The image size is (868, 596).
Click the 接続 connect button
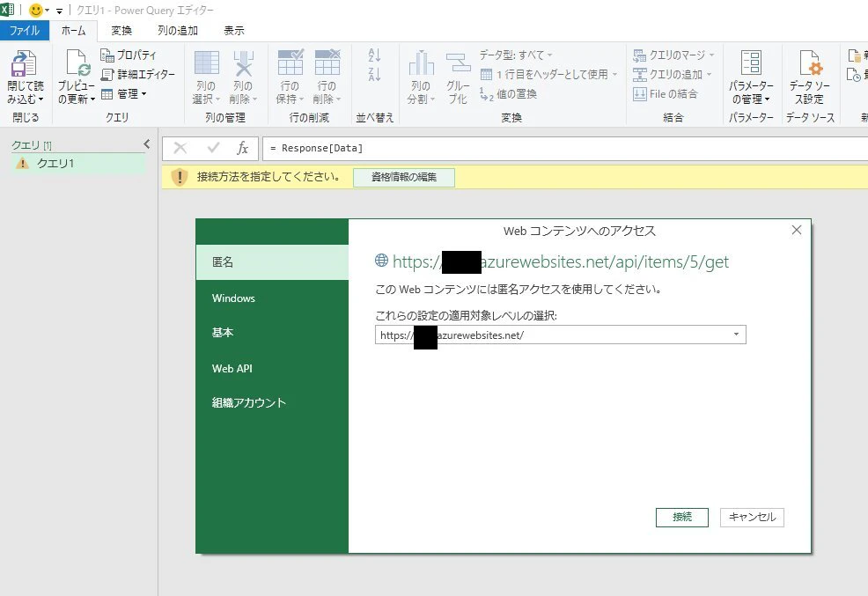point(682,517)
